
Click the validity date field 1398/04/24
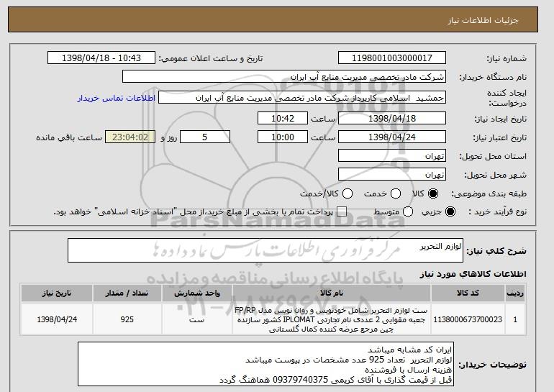point(392,137)
